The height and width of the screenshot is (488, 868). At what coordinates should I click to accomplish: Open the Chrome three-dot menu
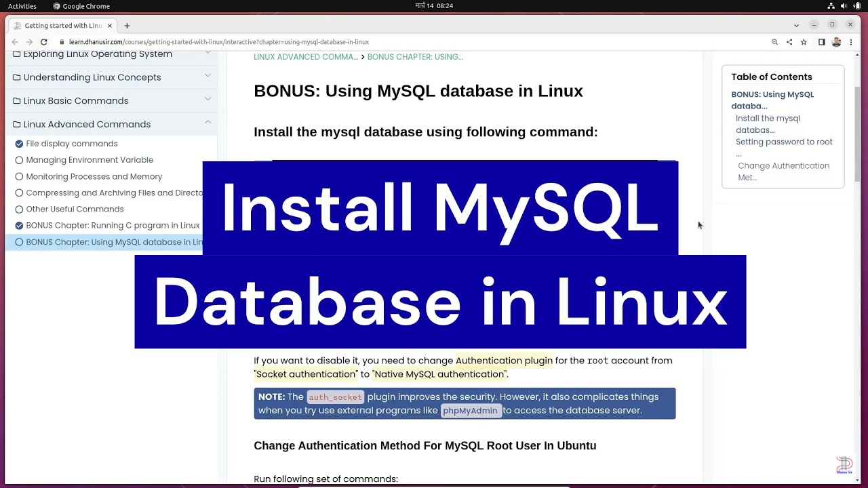point(851,42)
